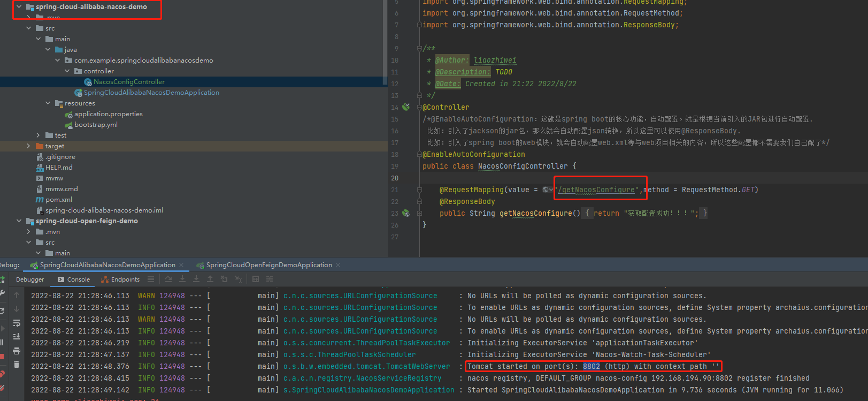The height and width of the screenshot is (401, 868).
Task: Open the debug layout settings lines icon
Action: [151, 279]
